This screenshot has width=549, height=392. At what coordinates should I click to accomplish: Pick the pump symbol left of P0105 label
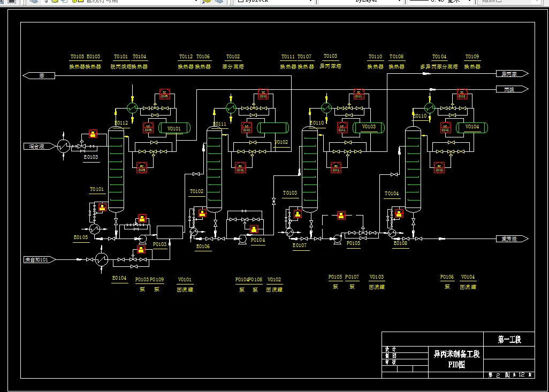pyautogui.click(x=337, y=239)
